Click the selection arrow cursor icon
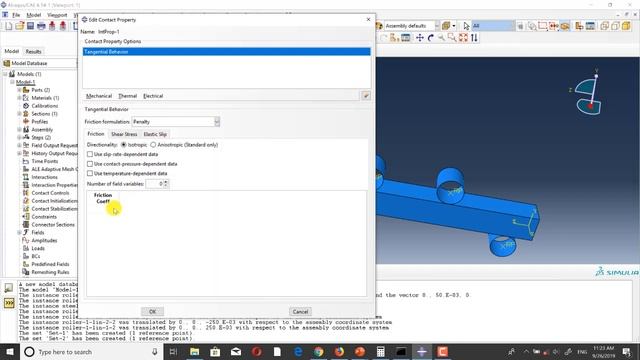Screen dimensions: 640x360 [x=466, y=26]
